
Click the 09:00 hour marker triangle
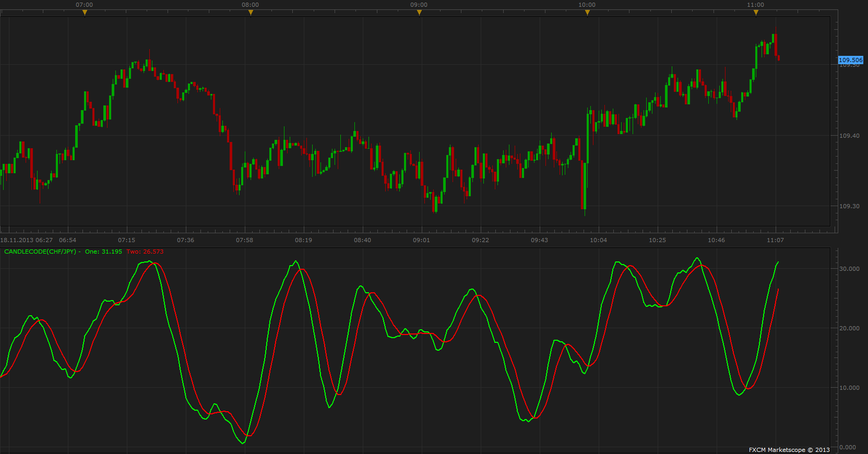click(x=419, y=13)
